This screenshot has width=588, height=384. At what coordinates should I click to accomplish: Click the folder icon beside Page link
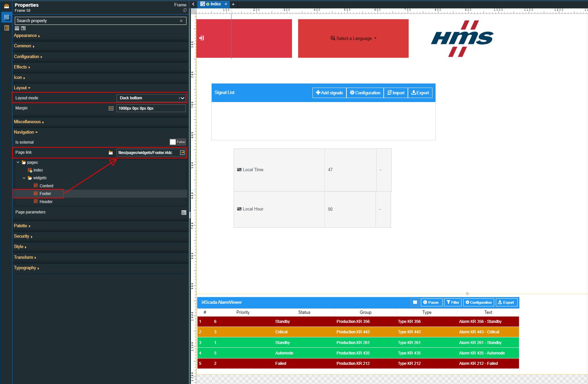click(111, 153)
